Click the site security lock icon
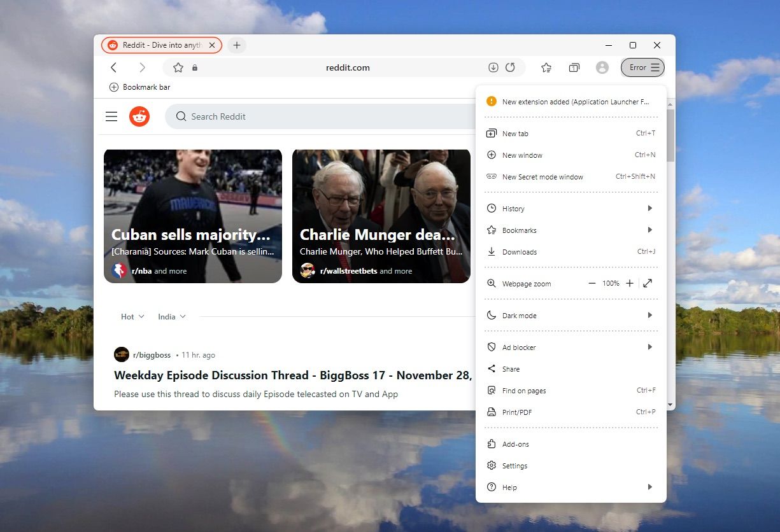Screen dimensions: 780x532 pyautogui.click(x=195, y=67)
